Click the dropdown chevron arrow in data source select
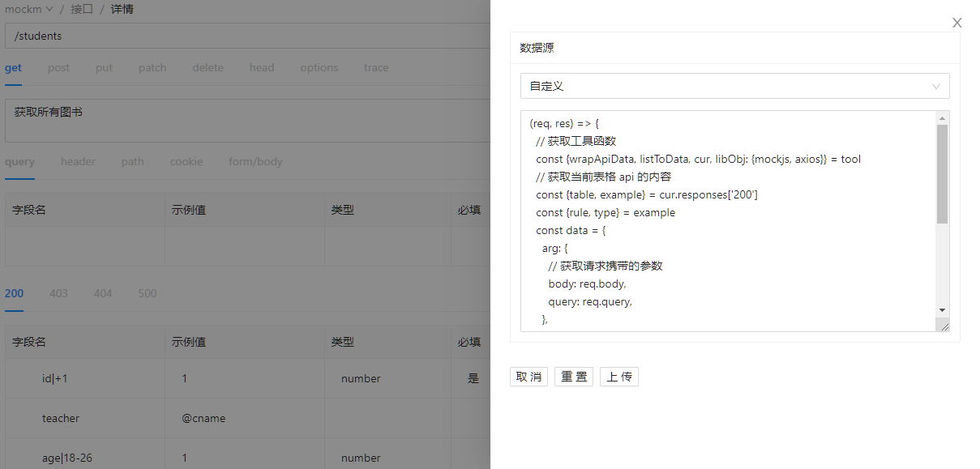Image resolution: width=980 pixels, height=469 pixels. (936, 86)
